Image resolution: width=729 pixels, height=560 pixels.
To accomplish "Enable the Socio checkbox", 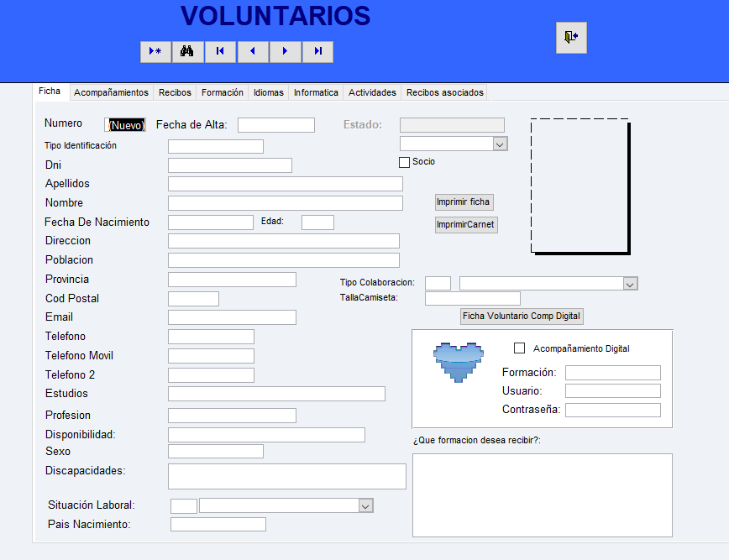I will pos(404,162).
